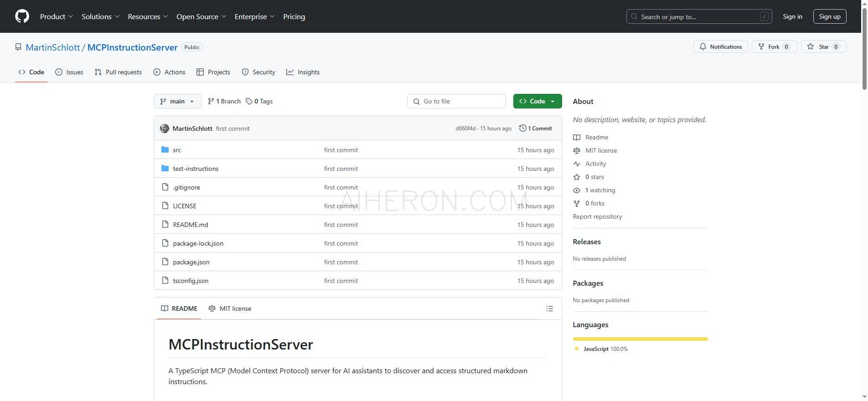Image resolution: width=868 pixels, height=401 pixels.
Task: Click the bell icon in Notifications button
Action: [x=703, y=46]
